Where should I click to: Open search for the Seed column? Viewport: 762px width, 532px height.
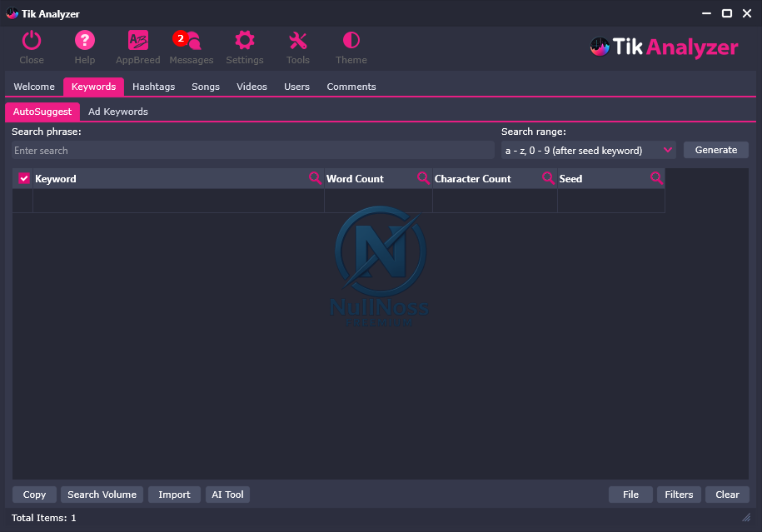[x=657, y=178]
